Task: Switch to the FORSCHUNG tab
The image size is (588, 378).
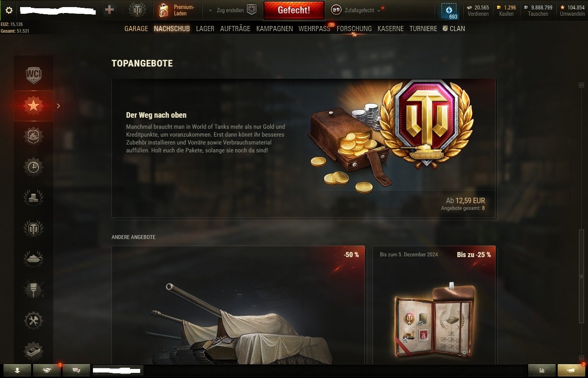Action: [x=354, y=29]
